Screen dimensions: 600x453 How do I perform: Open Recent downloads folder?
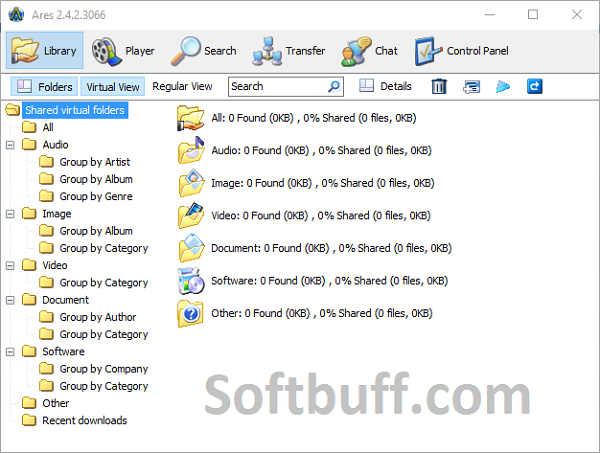[x=85, y=420]
